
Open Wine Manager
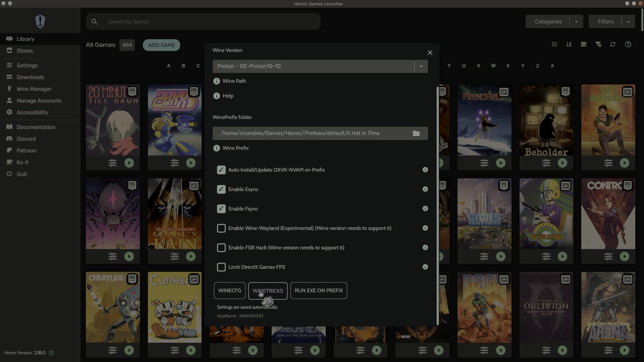pyautogui.click(x=40, y=89)
